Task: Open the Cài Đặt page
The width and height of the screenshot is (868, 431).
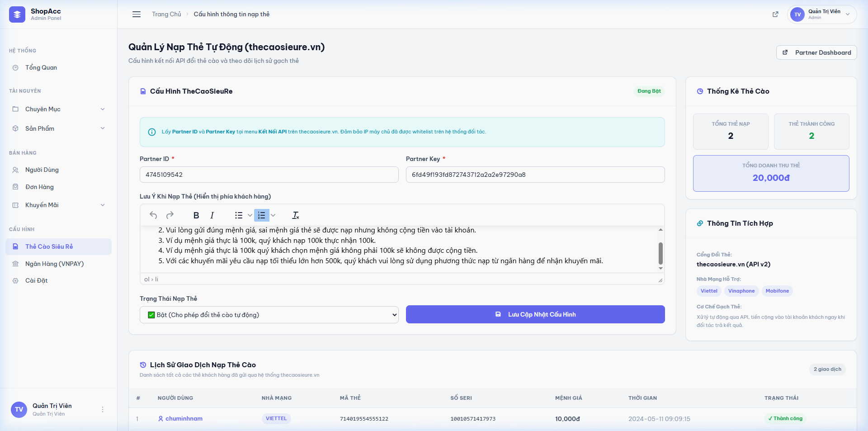Action: click(59, 280)
